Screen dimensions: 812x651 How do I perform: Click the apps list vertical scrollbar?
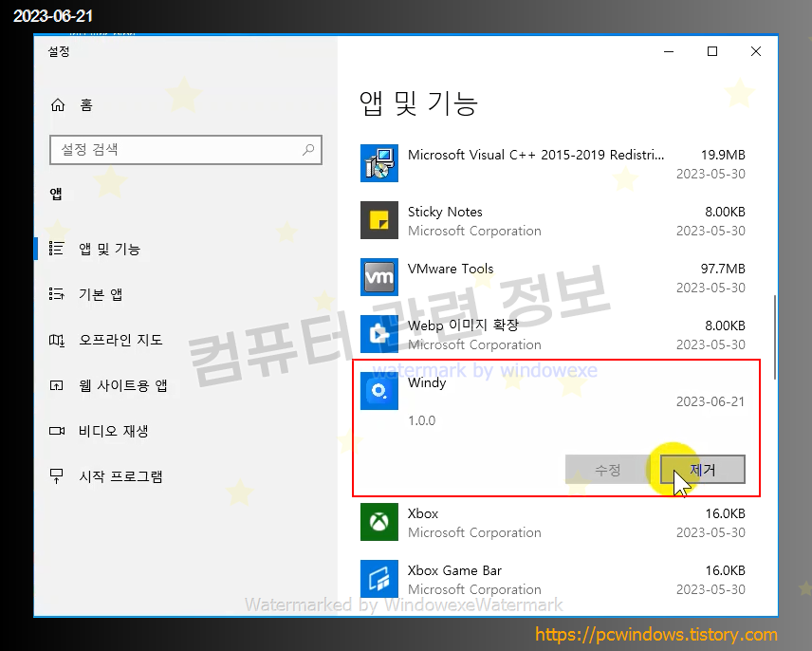coord(775,337)
